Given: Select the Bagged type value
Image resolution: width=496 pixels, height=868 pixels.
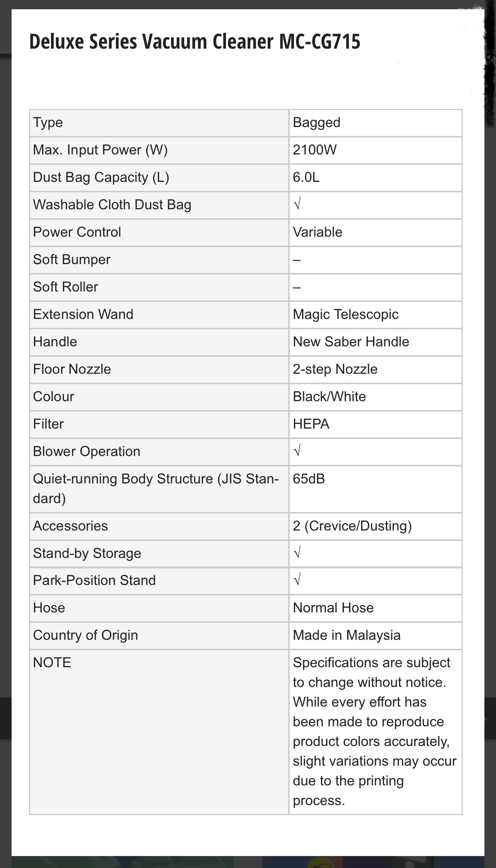Looking at the screenshot, I should 316,122.
